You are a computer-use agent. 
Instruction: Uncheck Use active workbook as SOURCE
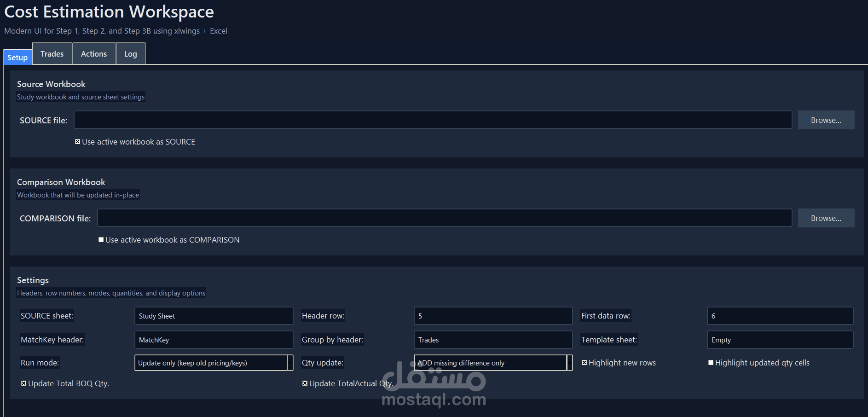(x=77, y=141)
